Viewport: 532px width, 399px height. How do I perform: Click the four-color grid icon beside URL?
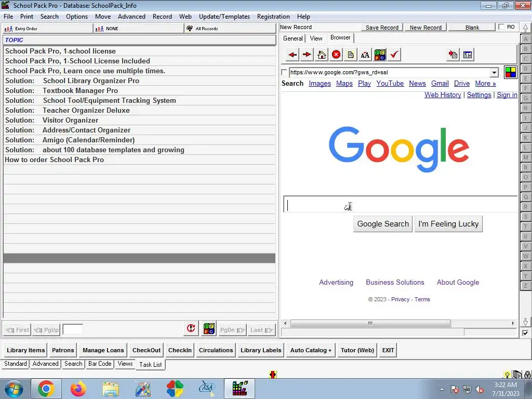[x=511, y=72]
